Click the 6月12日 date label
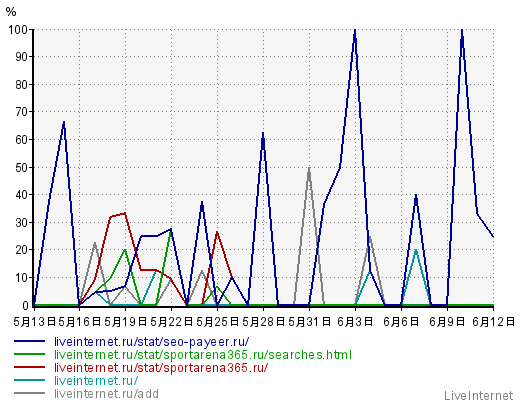This screenshot has height=405, width=520. (x=494, y=322)
